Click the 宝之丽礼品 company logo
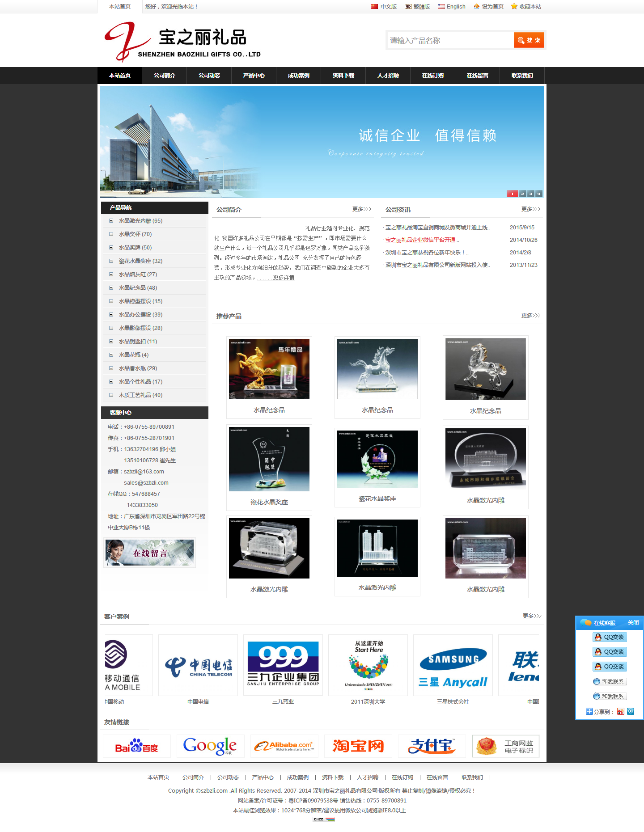Screen dimensions: 644x832 click(182, 42)
